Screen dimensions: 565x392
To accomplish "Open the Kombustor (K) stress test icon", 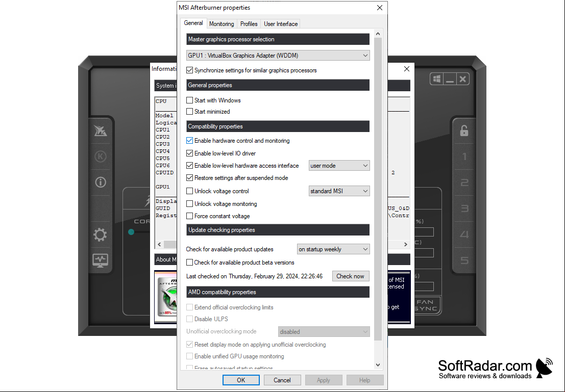I will click(101, 156).
